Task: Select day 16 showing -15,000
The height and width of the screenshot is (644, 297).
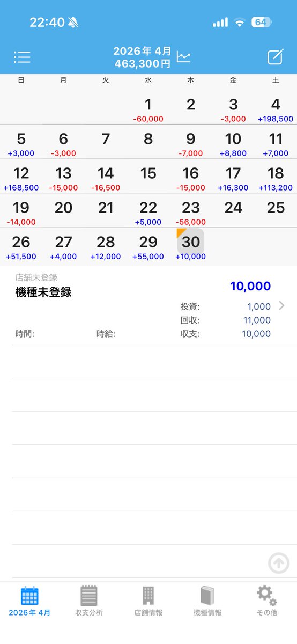Action: 191,178
